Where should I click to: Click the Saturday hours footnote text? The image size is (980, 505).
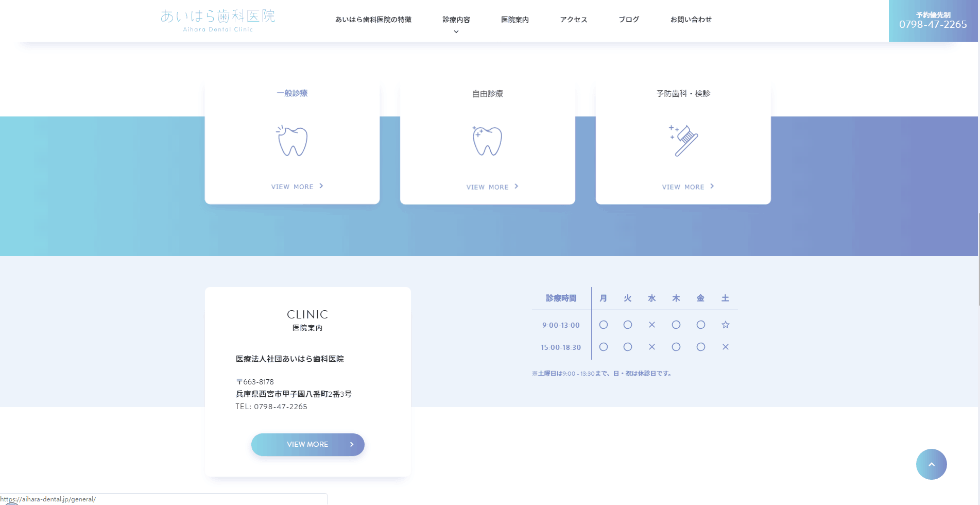coord(603,374)
